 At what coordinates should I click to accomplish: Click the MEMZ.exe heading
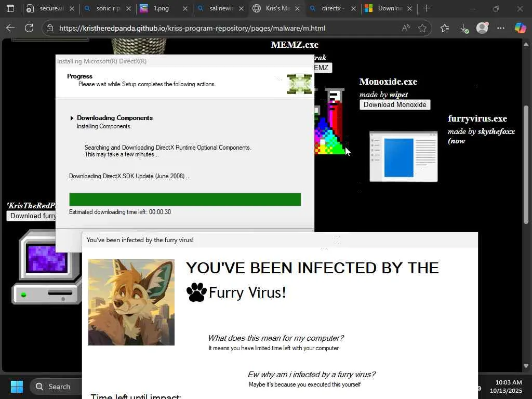[x=295, y=45]
